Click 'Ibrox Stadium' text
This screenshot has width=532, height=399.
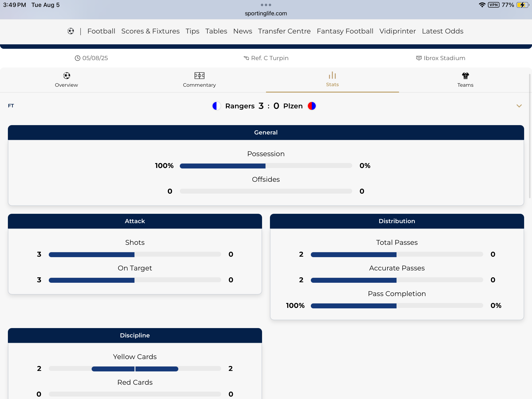[444, 58]
